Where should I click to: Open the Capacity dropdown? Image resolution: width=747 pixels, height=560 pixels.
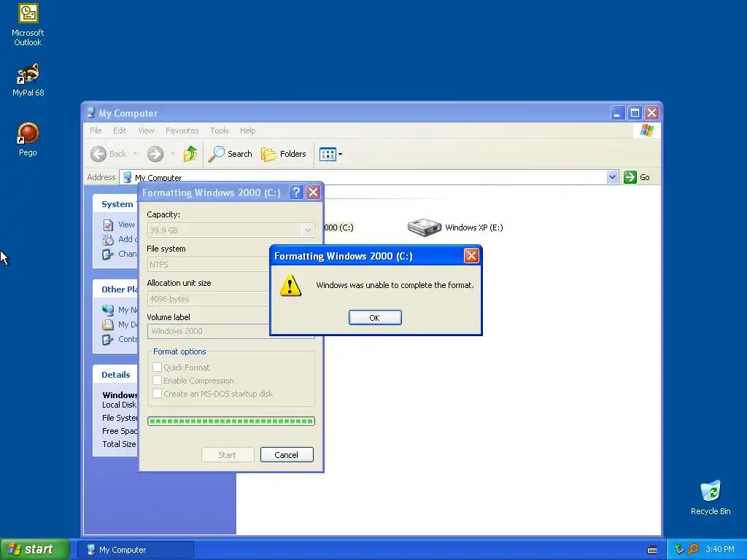(x=308, y=230)
